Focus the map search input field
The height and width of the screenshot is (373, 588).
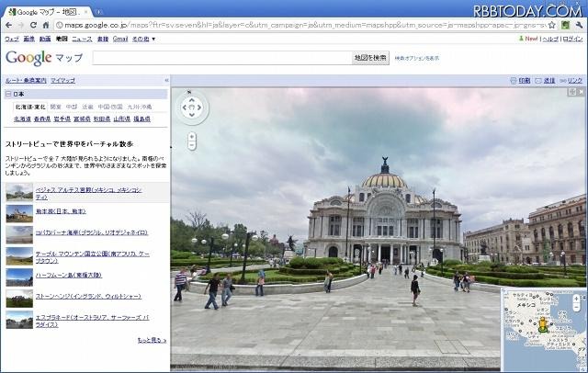[x=222, y=58]
